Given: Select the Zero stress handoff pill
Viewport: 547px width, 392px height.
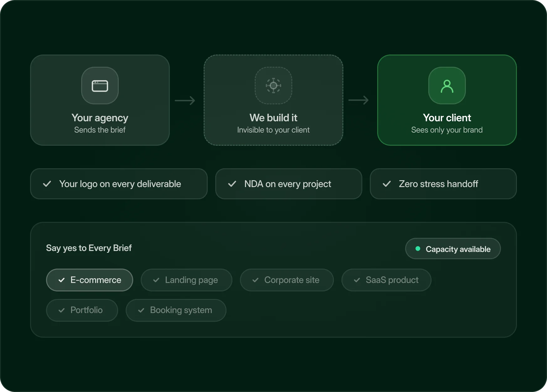Looking at the screenshot, I should coord(443,184).
